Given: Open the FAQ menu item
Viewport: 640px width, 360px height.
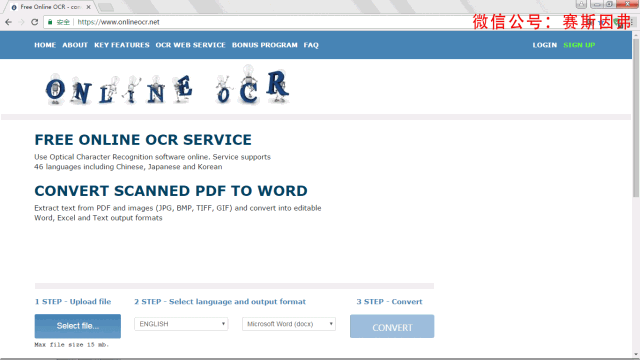Looking at the screenshot, I should [x=311, y=45].
